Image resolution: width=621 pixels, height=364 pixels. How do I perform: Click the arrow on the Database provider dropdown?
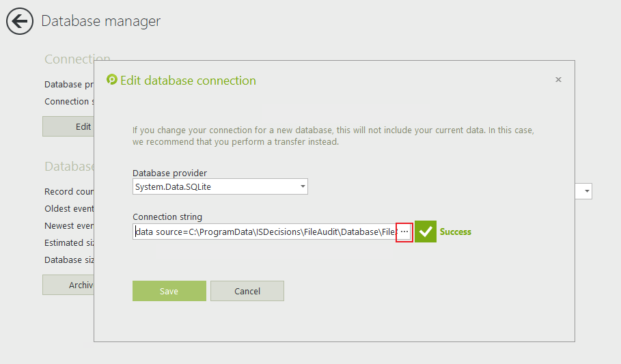[303, 186]
